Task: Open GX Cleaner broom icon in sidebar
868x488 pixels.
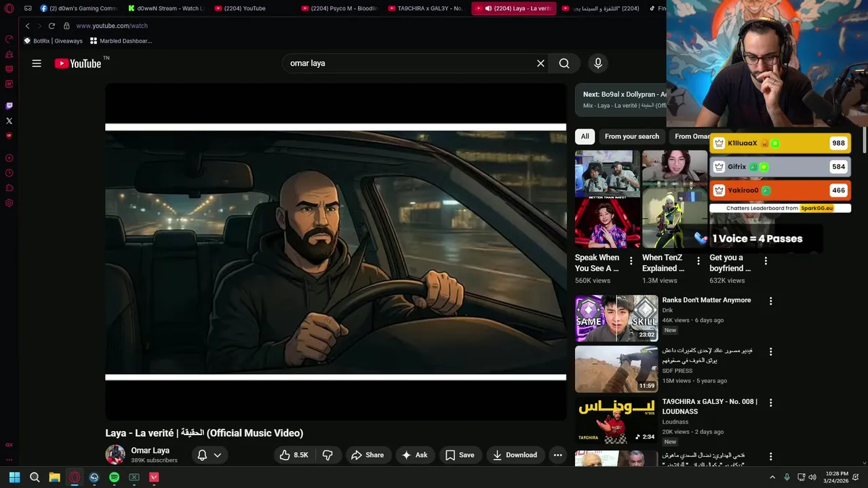Action: point(9,54)
